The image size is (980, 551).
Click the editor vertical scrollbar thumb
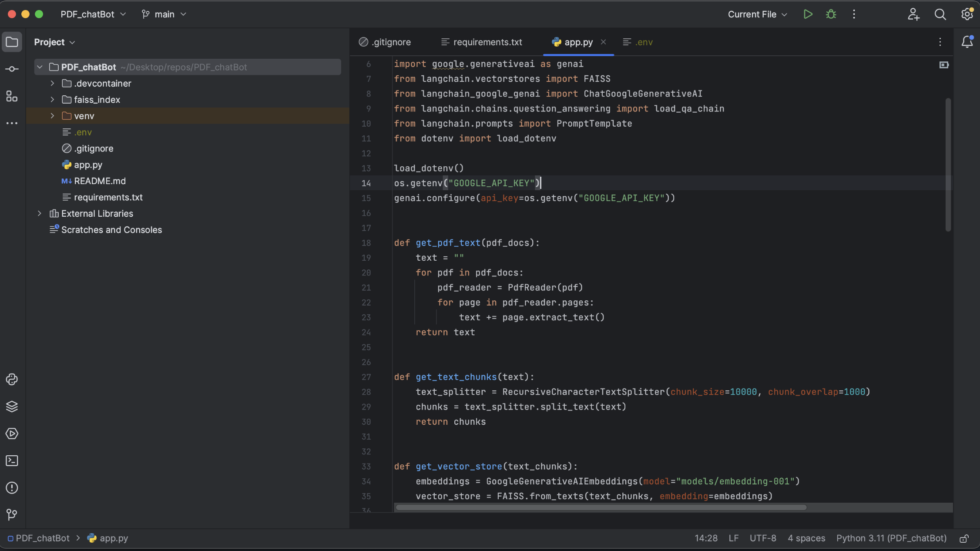tap(948, 165)
